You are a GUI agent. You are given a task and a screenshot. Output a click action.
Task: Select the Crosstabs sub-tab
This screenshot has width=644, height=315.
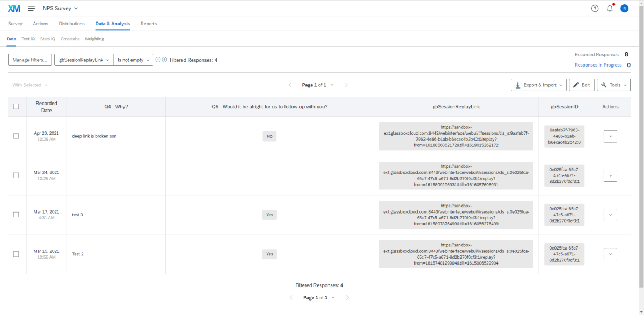(x=70, y=39)
